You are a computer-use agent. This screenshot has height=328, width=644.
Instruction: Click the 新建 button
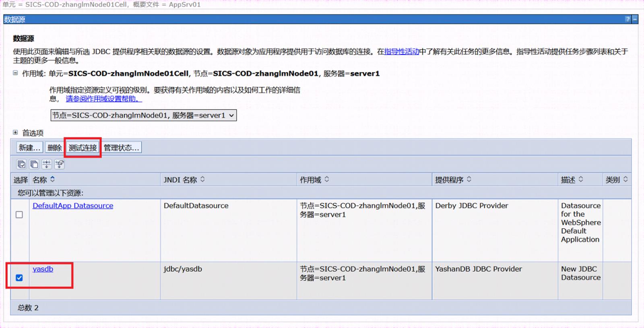click(x=29, y=148)
